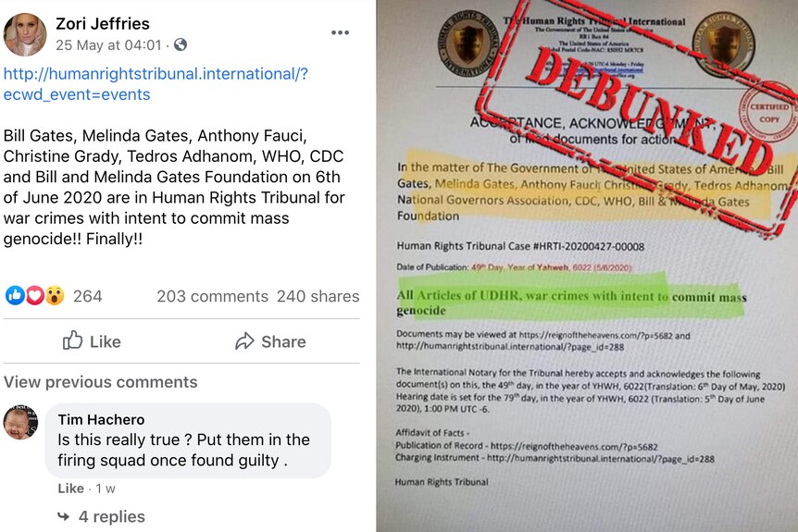Screen dimensions: 798x532
Task: Like the post with the Like button
Action: point(92,341)
